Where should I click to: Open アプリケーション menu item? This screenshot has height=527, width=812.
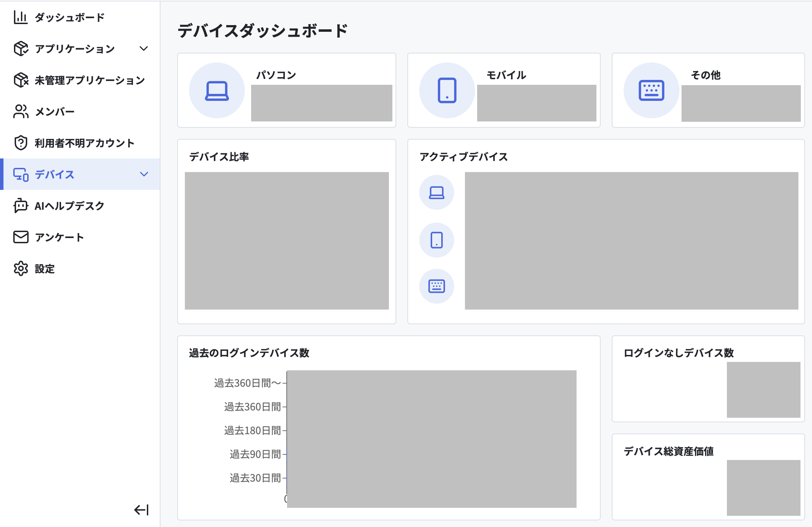tap(80, 49)
